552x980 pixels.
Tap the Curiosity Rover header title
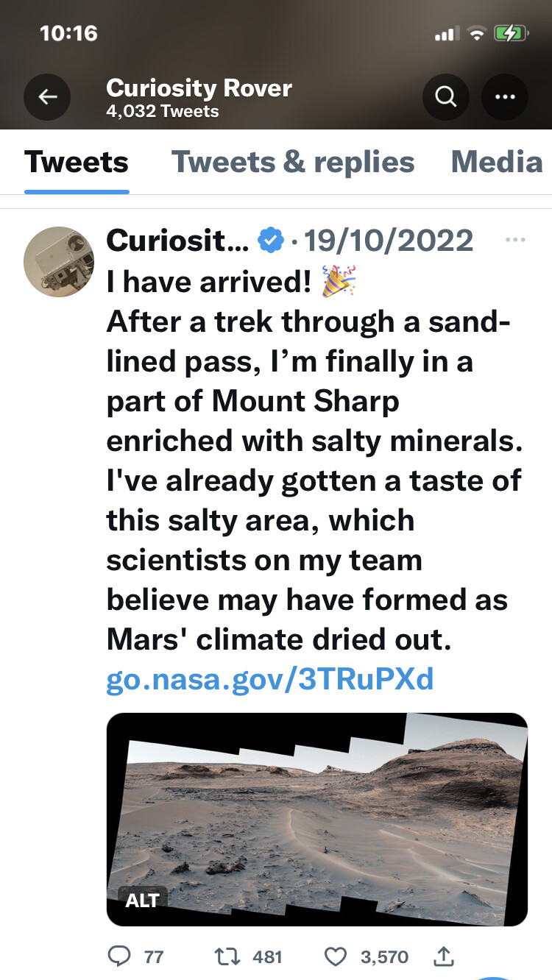[199, 88]
